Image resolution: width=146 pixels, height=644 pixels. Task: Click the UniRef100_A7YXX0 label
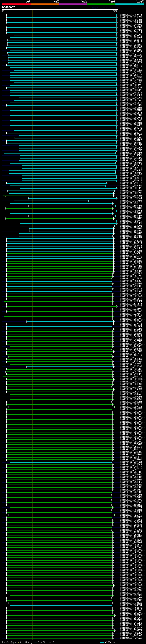(131, 80)
